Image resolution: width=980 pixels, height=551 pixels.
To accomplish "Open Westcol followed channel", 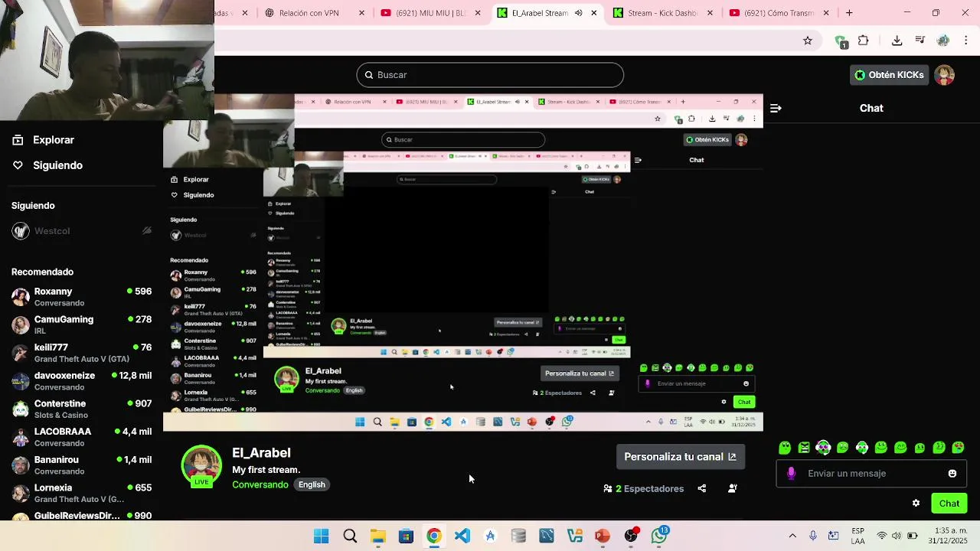I will 81,231.
